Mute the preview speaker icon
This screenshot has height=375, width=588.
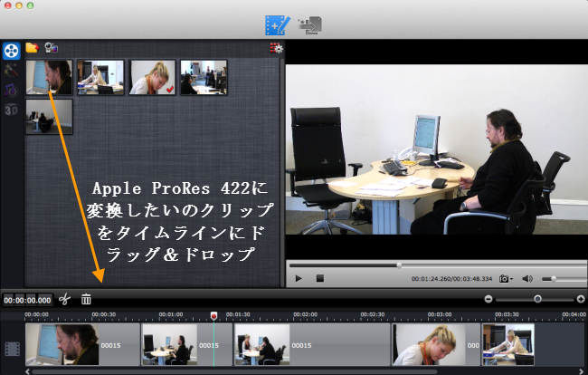(527, 278)
